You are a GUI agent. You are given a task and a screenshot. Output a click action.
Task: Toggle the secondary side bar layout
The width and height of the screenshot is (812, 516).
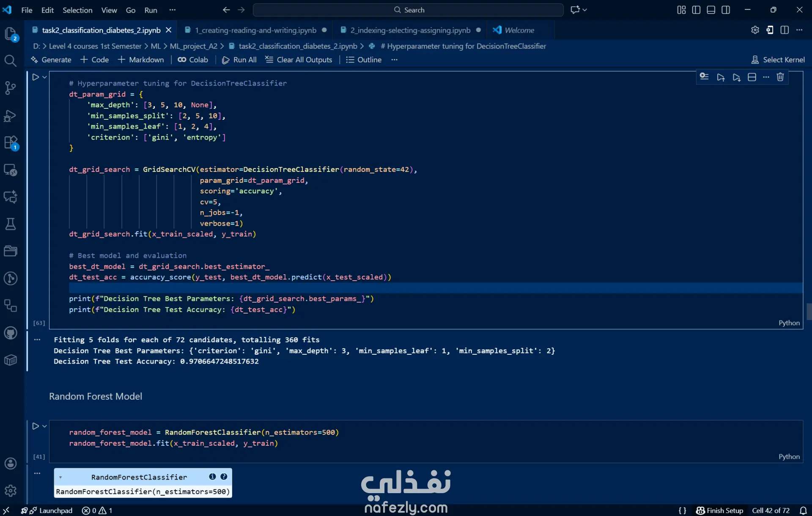(x=726, y=10)
